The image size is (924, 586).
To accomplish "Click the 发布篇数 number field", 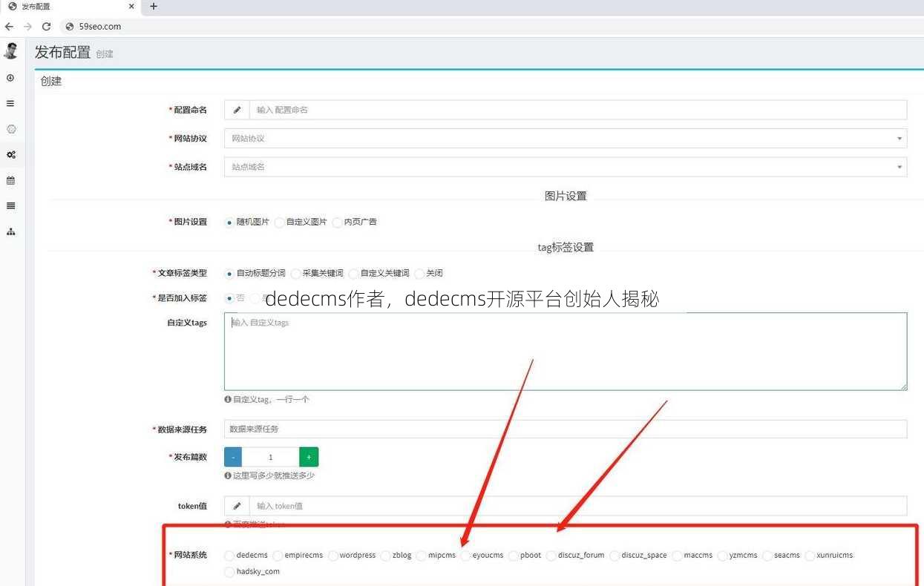I will 270,457.
